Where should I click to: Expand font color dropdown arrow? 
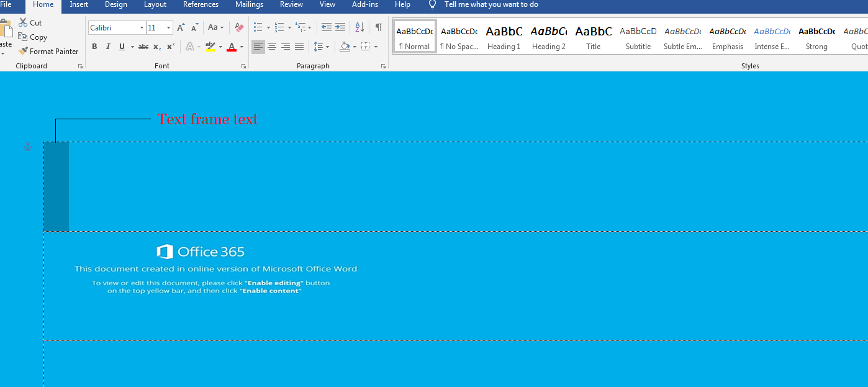tap(242, 47)
